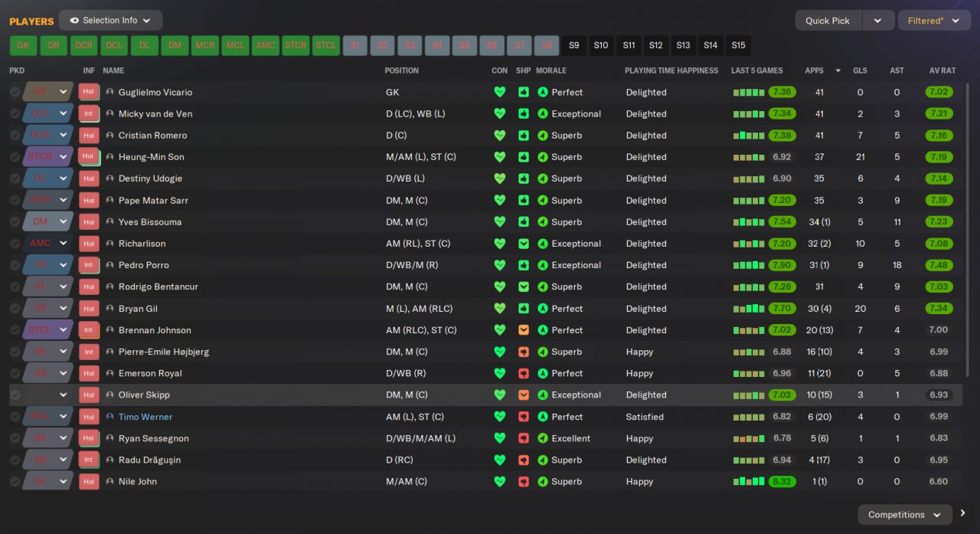Sort by the MORALE column header
Viewport: 980px width, 534px height.
(551, 70)
